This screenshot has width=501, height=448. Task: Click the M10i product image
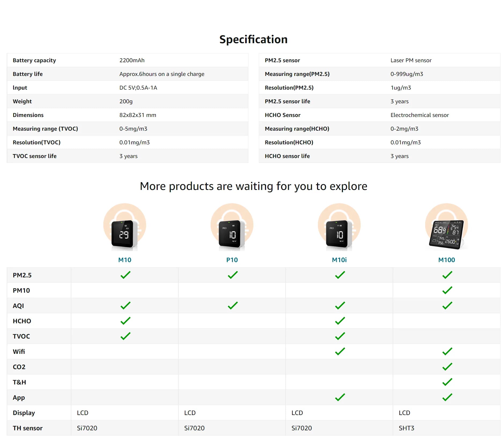[x=339, y=227]
